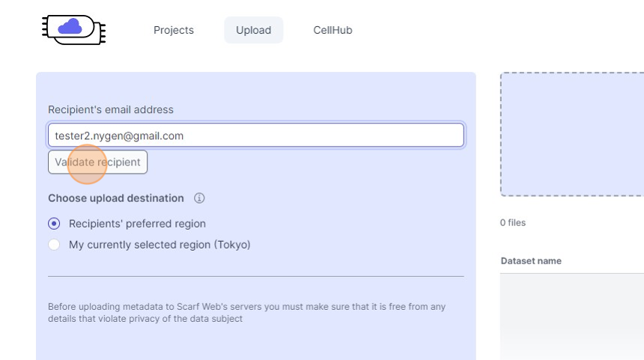Click the Dataset name column header
The width and height of the screenshot is (644, 360).
tap(531, 261)
